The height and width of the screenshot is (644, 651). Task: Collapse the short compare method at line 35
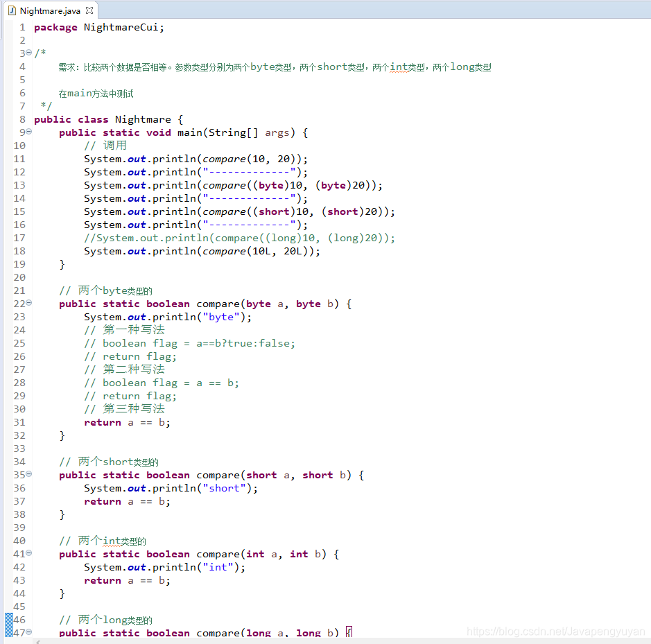pyautogui.click(x=28, y=473)
